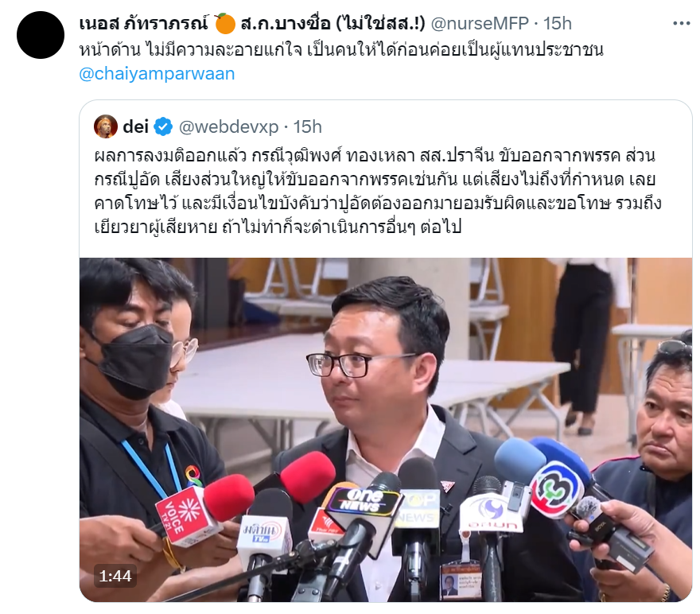The width and height of the screenshot is (700, 614).
Task: Open dei's small profile avatar
Action: click(x=106, y=126)
